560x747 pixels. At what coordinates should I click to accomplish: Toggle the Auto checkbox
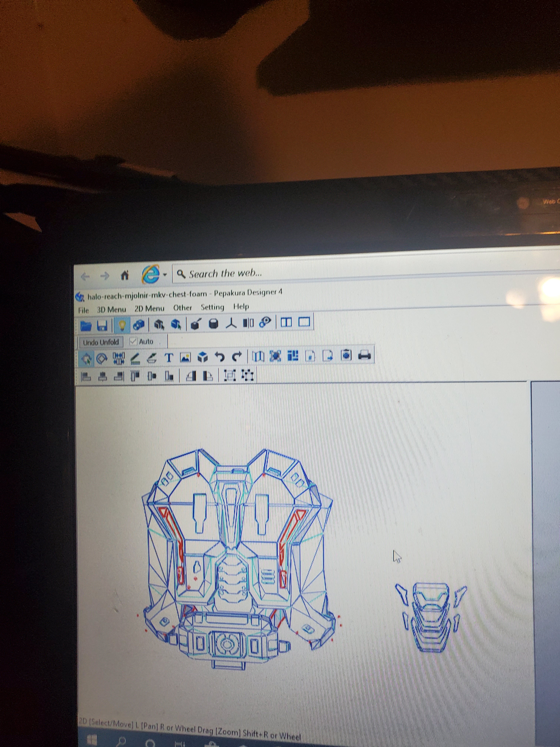pos(133,341)
